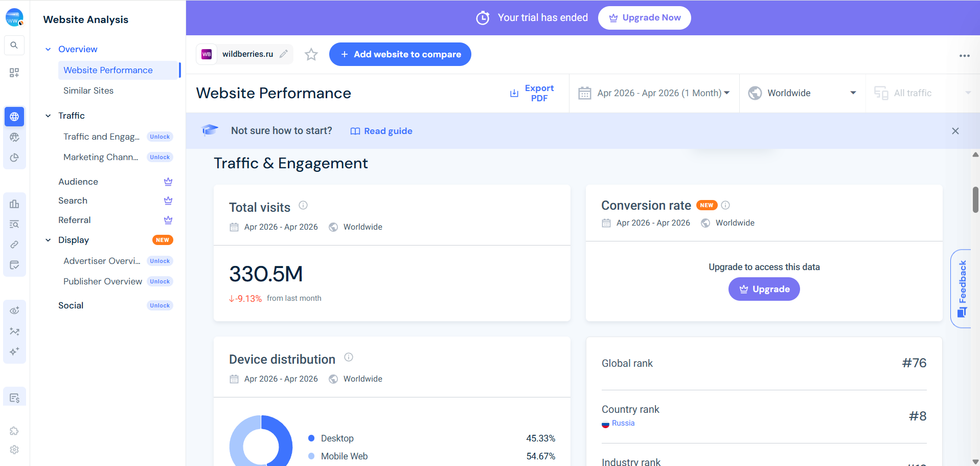
Task: Collapse the Overview section
Action: [48, 49]
